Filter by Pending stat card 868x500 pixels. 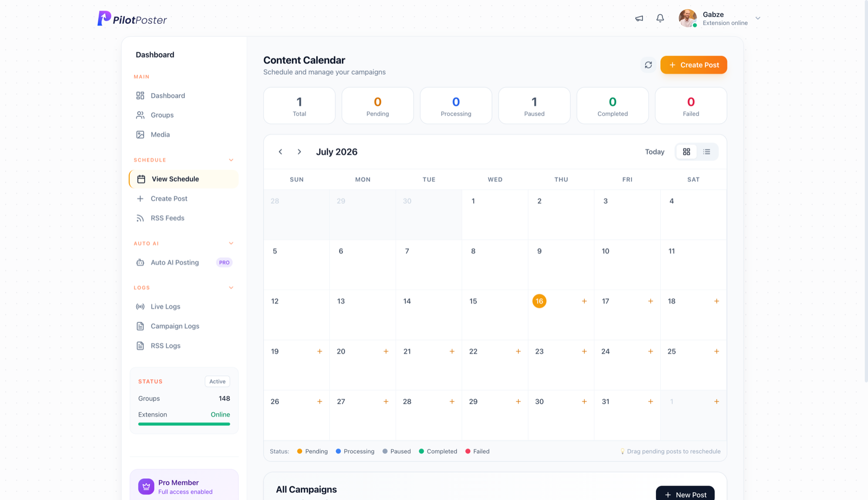click(x=378, y=106)
